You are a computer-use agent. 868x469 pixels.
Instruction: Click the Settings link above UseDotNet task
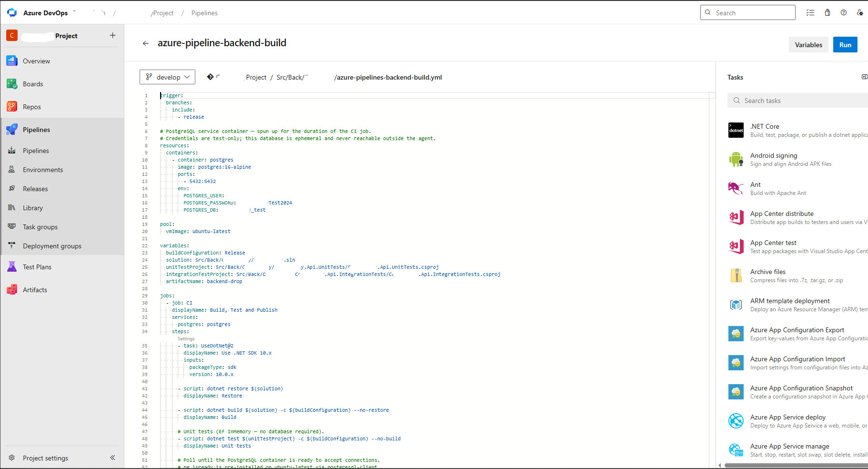pyautogui.click(x=186, y=339)
